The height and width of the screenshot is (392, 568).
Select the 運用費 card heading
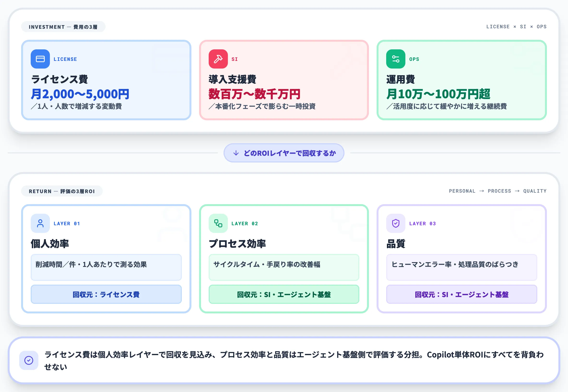401,79
